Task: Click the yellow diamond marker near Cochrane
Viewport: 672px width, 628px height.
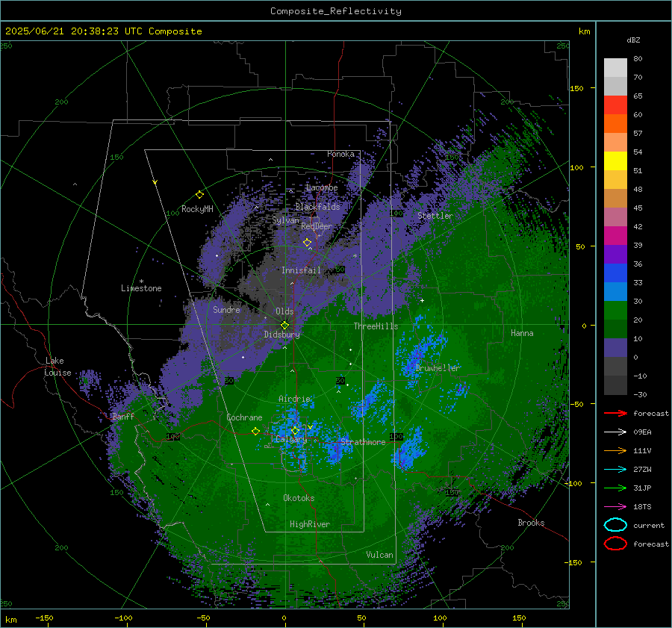Action: coord(255,432)
